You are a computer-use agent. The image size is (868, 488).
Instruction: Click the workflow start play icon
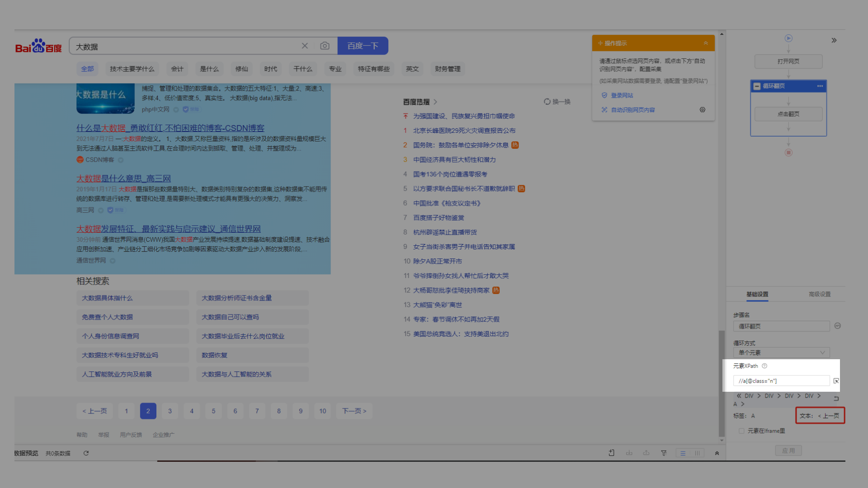click(788, 38)
